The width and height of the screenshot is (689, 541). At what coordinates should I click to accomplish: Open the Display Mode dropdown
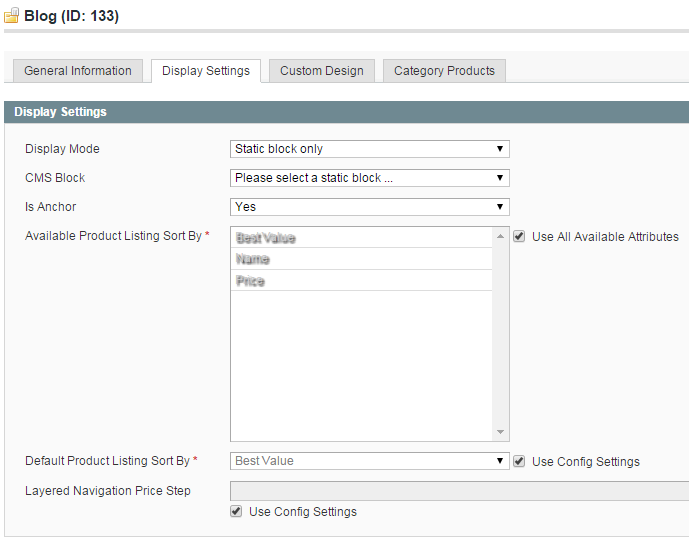click(x=370, y=149)
